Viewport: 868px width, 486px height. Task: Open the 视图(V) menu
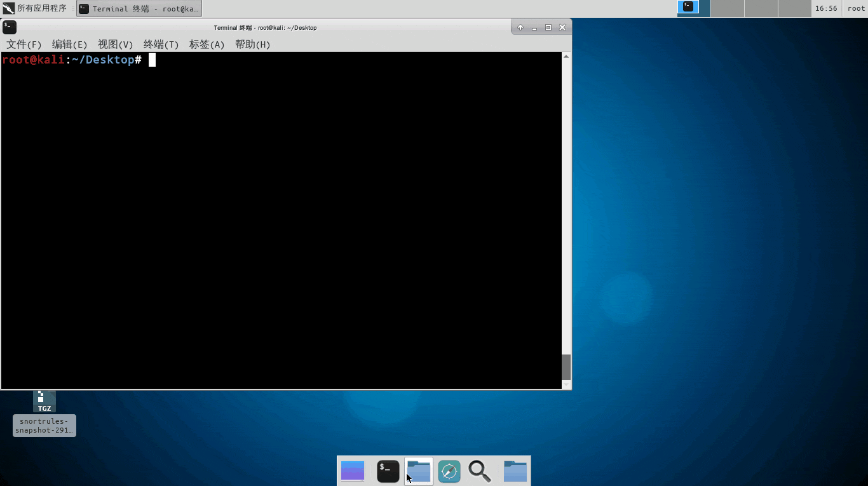pyautogui.click(x=116, y=44)
